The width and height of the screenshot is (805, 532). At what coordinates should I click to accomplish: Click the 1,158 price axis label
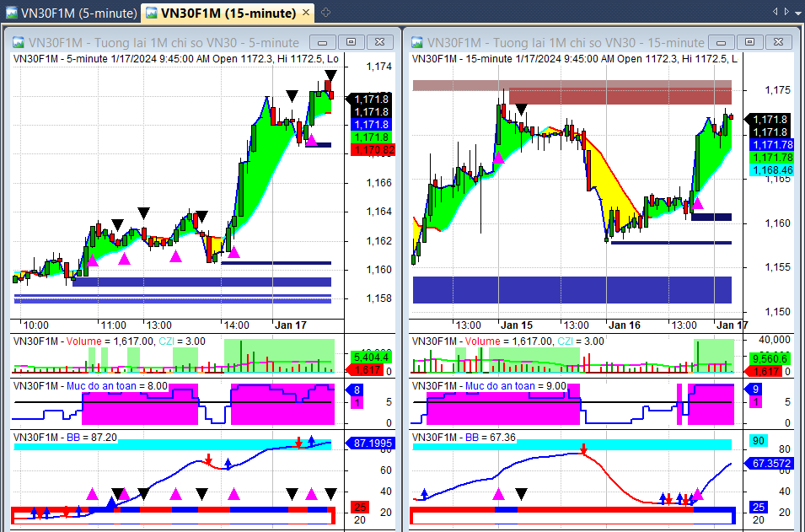tap(378, 298)
